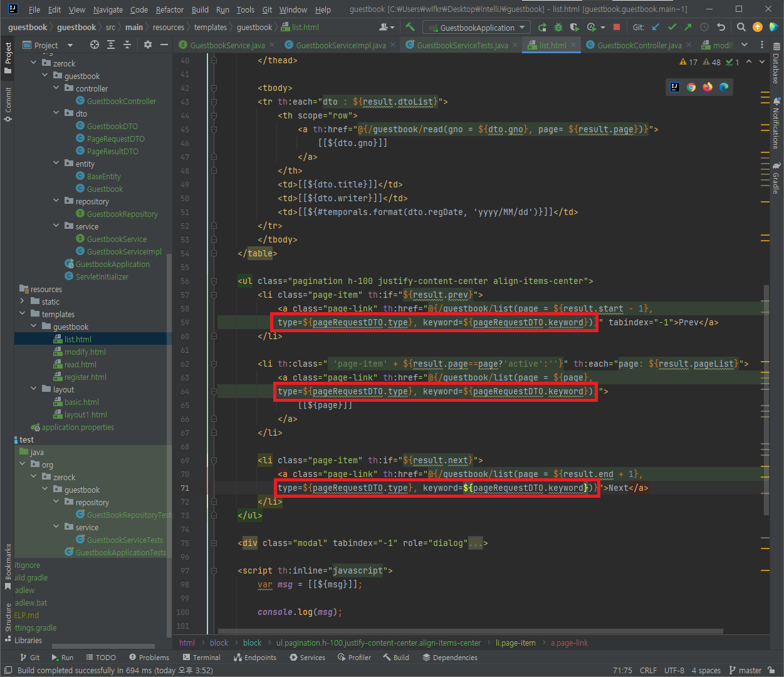Collapse all nodes in Project panel
Viewport: 784px width, 677px height.
127,45
